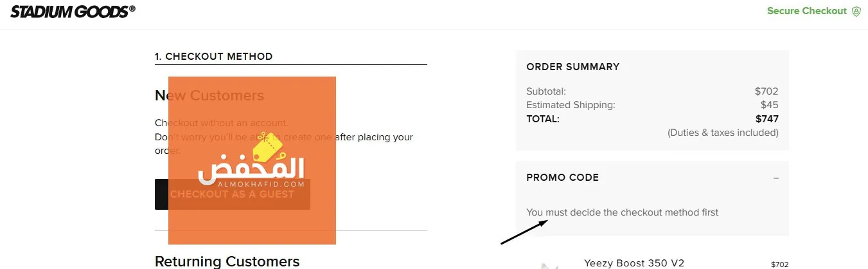Click the Estimated Shipping label

point(571,105)
